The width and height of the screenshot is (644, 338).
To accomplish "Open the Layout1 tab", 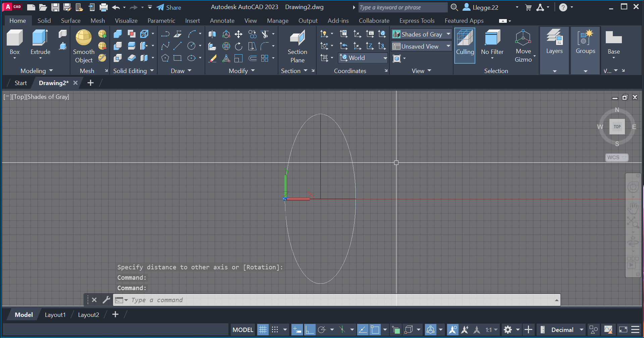I will (x=55, y=315).
